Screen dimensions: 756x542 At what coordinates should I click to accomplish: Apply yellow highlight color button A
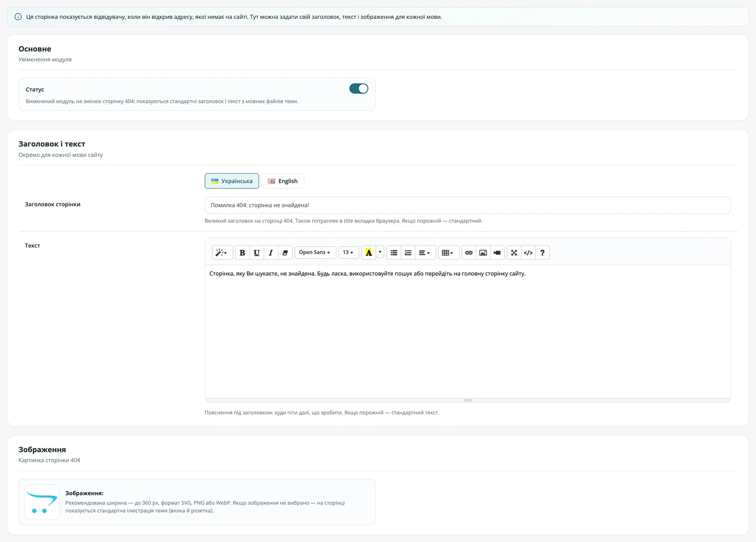click(369, 253)
